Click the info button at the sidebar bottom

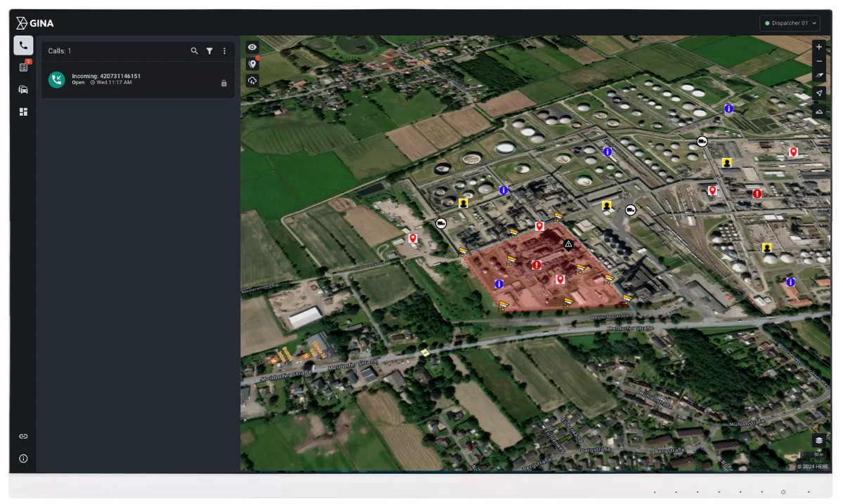[x=23, y=458]
